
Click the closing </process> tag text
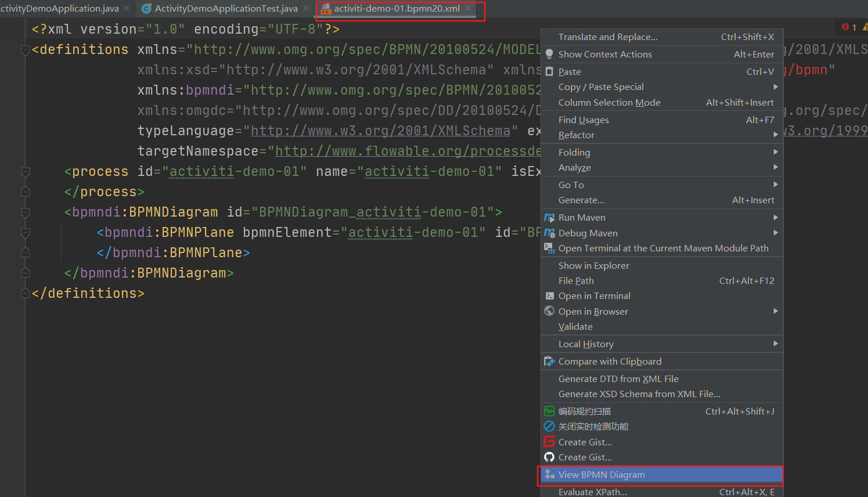105,192
